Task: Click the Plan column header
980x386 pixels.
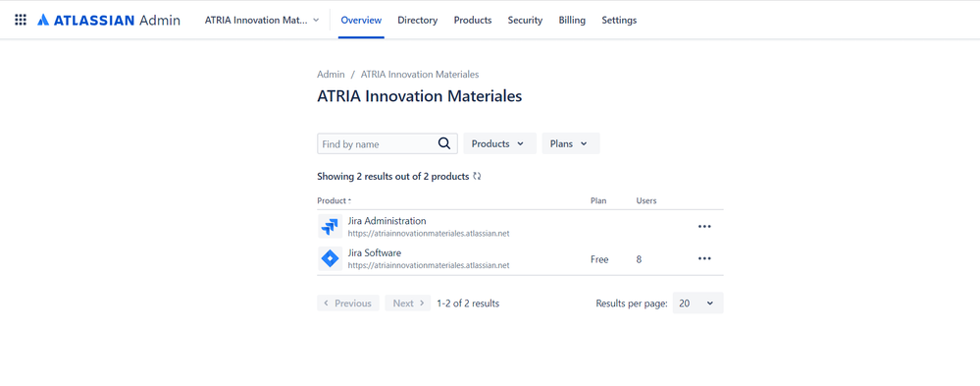Action: pos(598,200)
